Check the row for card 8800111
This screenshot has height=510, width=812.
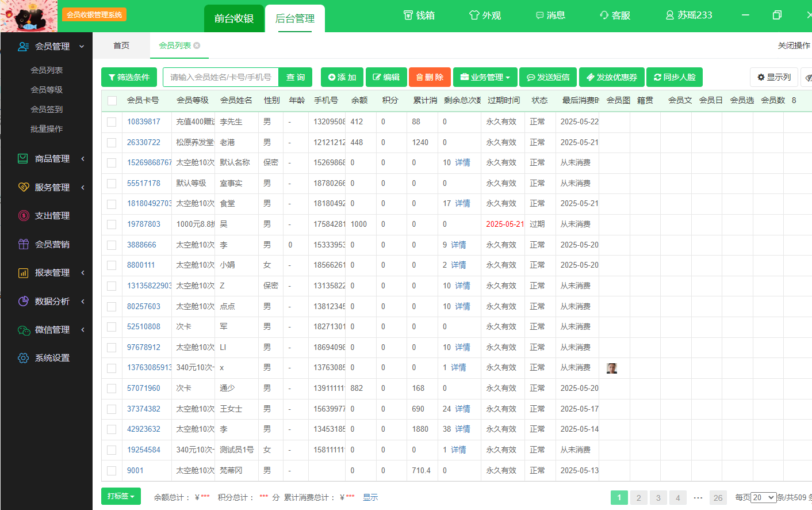pyautogui.click(x=112, y=265)
